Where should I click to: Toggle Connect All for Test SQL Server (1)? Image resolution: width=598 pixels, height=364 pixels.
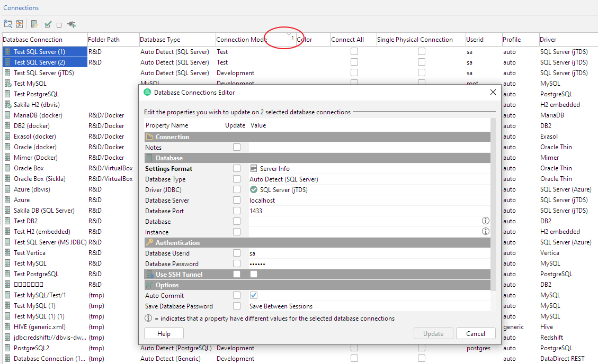click(354, 52)
